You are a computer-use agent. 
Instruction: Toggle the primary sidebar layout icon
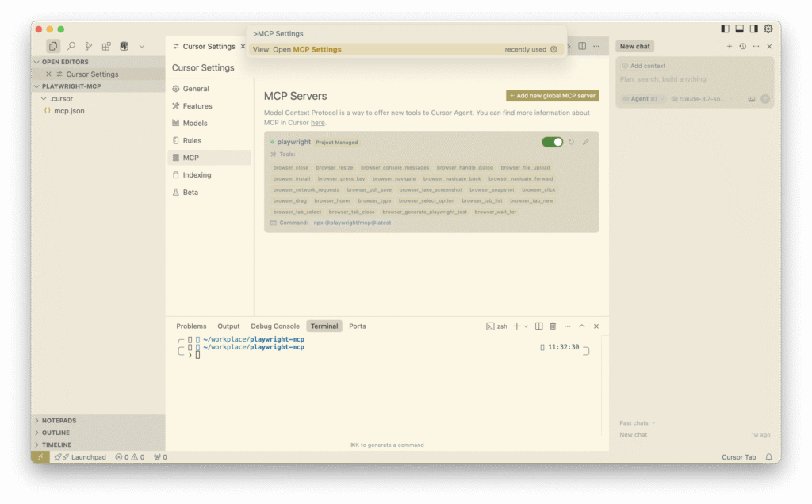click(x=725, y=29)
